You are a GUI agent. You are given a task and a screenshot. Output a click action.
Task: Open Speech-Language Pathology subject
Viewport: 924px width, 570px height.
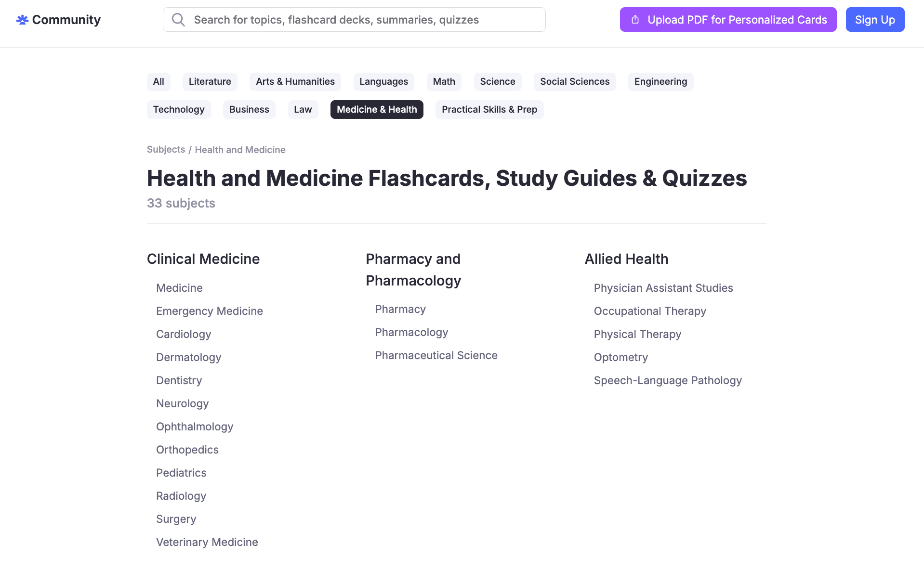[x=668, y=380]
